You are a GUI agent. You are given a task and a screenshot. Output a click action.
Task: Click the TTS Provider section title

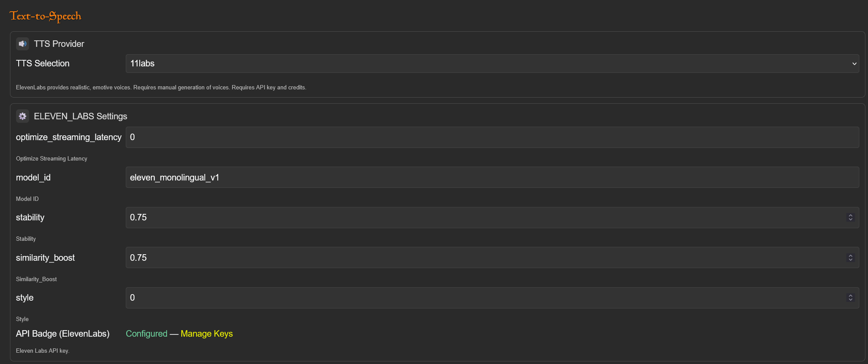59,44
